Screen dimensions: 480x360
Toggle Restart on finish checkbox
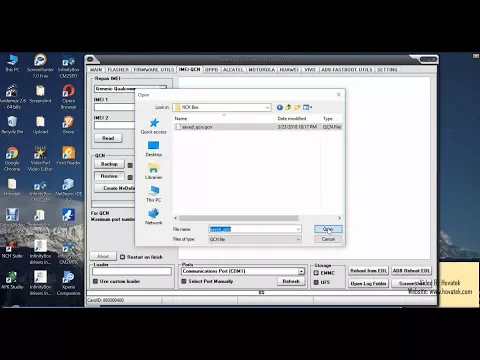point(122,257)
